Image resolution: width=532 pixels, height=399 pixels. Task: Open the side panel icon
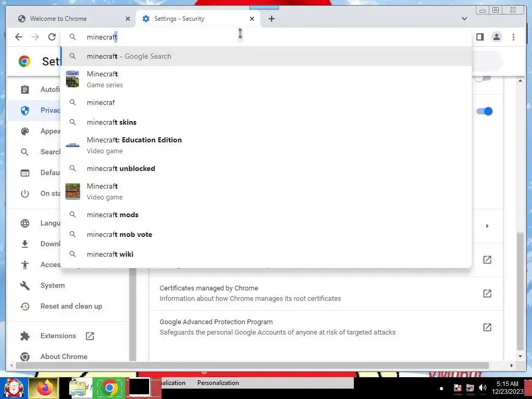pyautogui.click(x=480, y=37)
